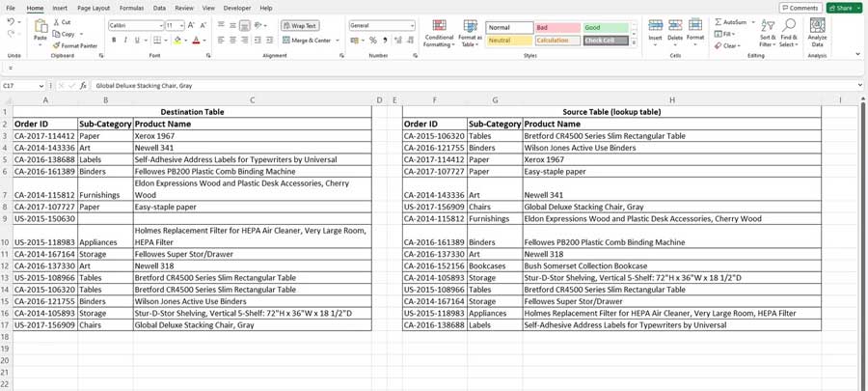
Task: Toggle Align Left
Action: click(x=221, y=41)
